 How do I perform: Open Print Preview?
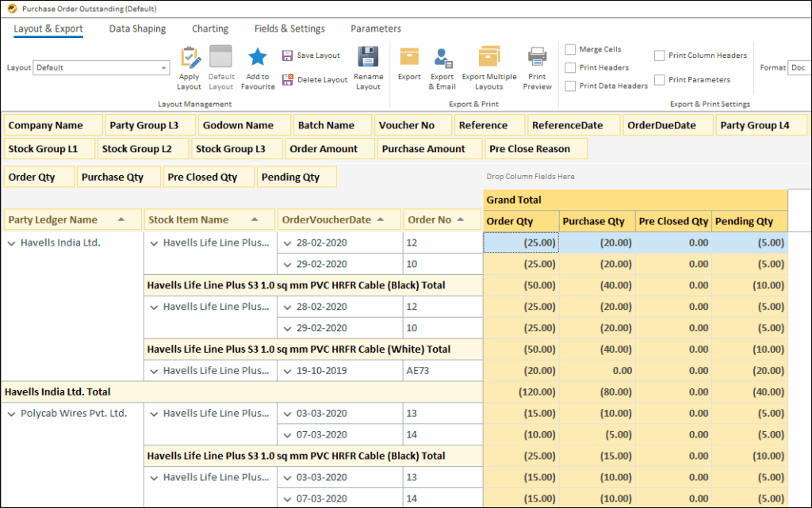[x=538, y=67]
